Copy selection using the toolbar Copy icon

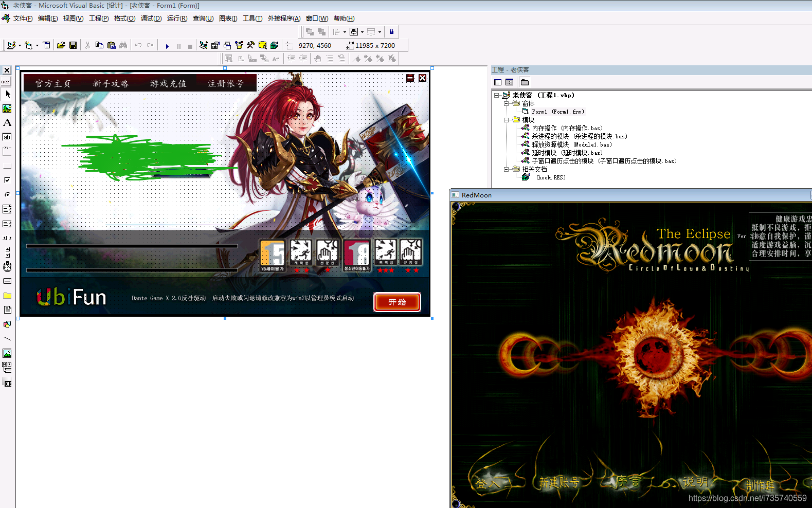point(99,45)
